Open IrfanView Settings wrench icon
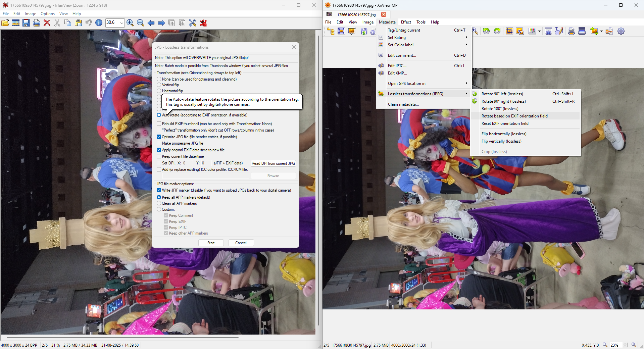This screenshot has height=349, width=644. tap(193, 23)
